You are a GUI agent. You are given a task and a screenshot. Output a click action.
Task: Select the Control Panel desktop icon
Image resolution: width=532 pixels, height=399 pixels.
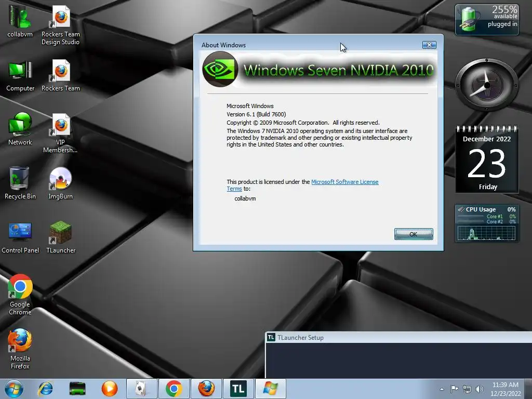(20, 237)
